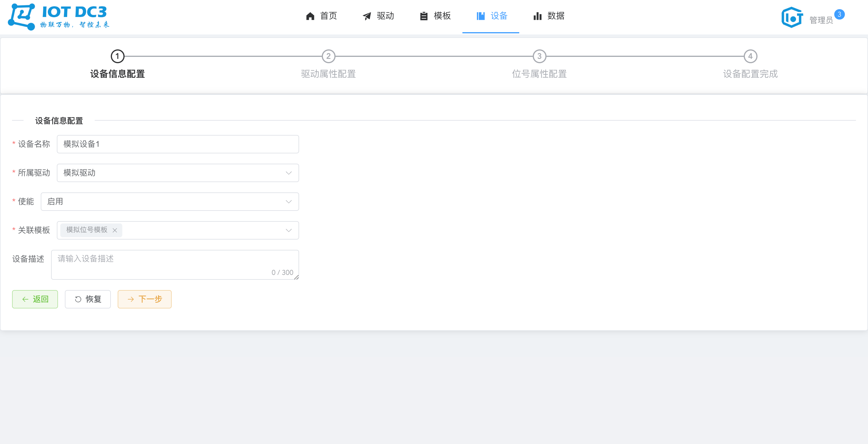Select the 驱动 paper-plane icon
Viewport: 868px width, 444px height.
point(367,16)
